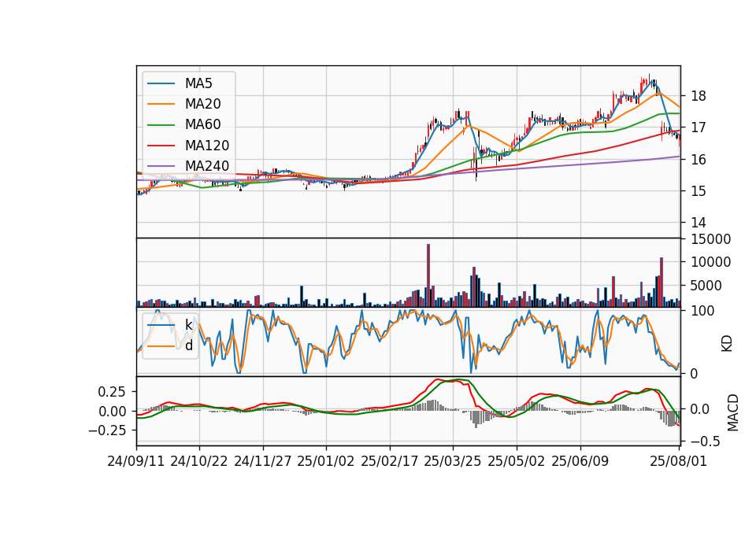The image size is (756, 543).
Task: Click the 24/09/11 date label
Action: pyautogui.click(x=136, y=461)
